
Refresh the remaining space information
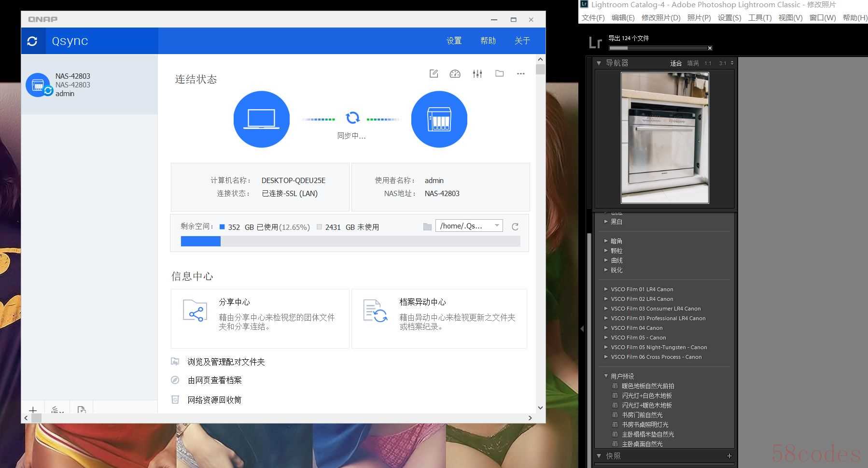click(x=515, y=227)
